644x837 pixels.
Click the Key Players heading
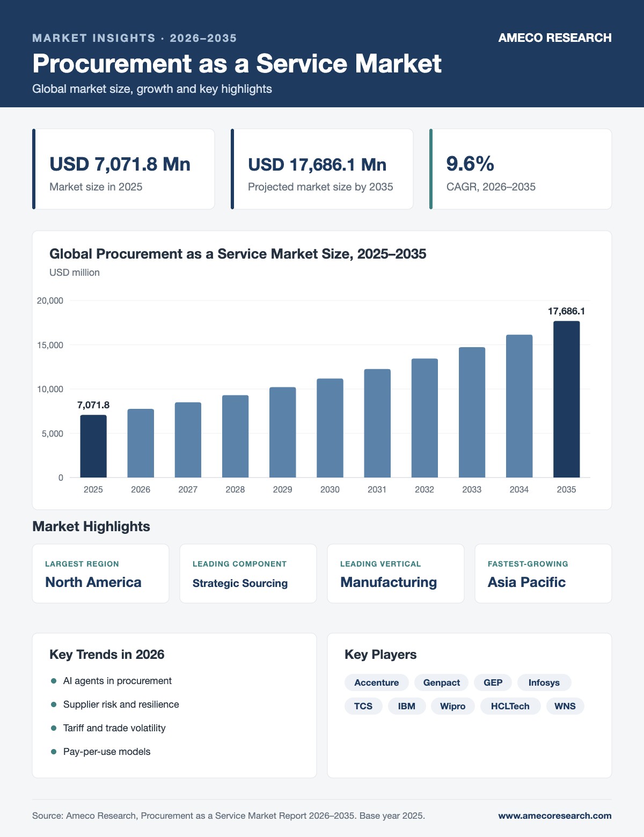[380, 655]
